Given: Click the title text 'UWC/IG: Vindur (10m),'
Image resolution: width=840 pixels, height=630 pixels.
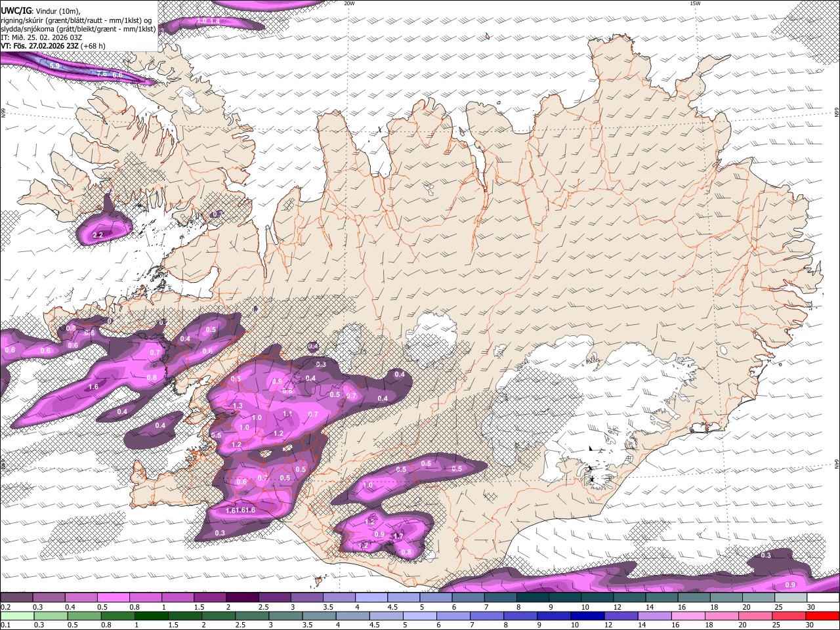Looking at the screenshot, I should pos(40,11).
